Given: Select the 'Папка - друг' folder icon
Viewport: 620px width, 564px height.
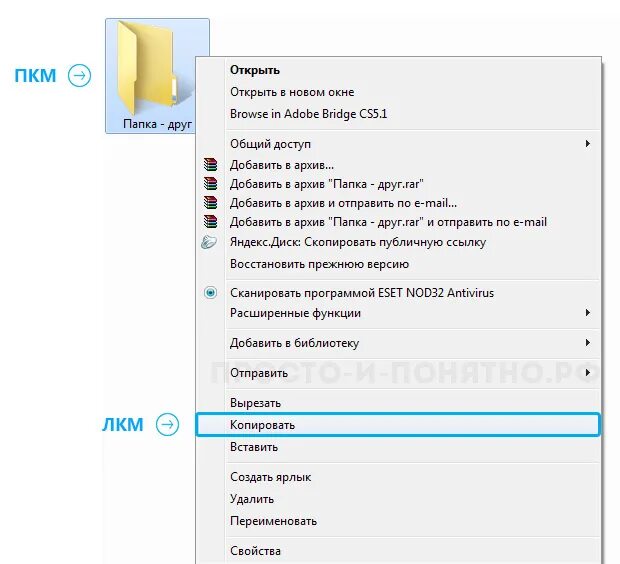Looking at the screenshot, I should click(155, 67).
